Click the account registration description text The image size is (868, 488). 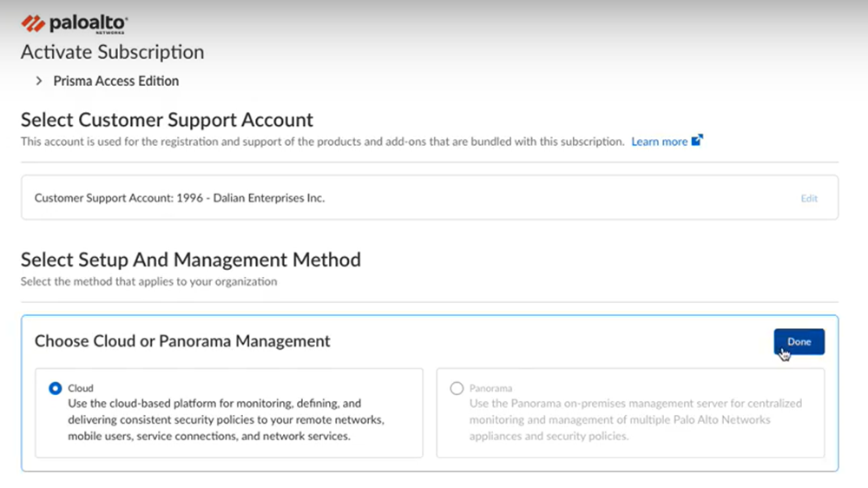322,142
